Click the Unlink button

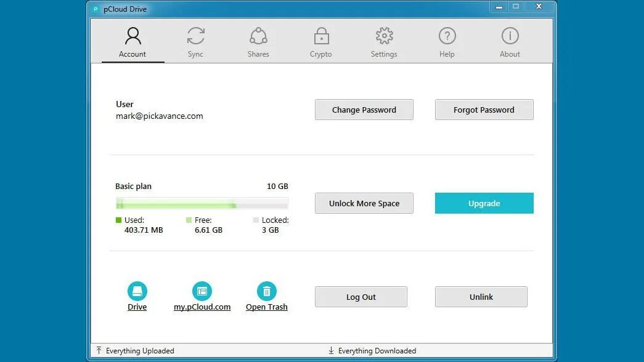click(x=481, y=297)
